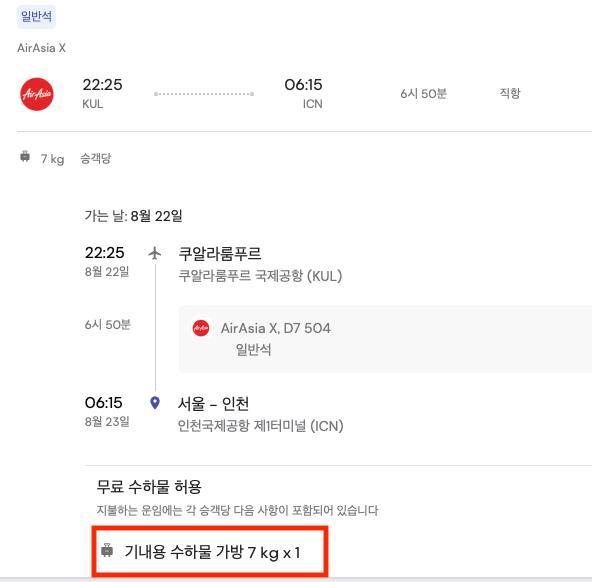592x582 pixels.
Task: Click the 직항 direct flight label
Action: (x=510, y=93)
